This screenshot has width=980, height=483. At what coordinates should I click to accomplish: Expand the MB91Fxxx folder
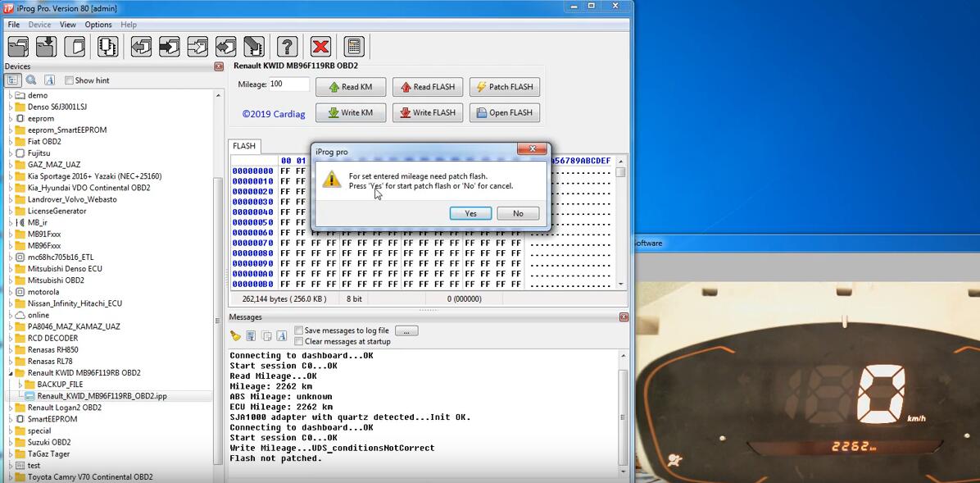10,234
